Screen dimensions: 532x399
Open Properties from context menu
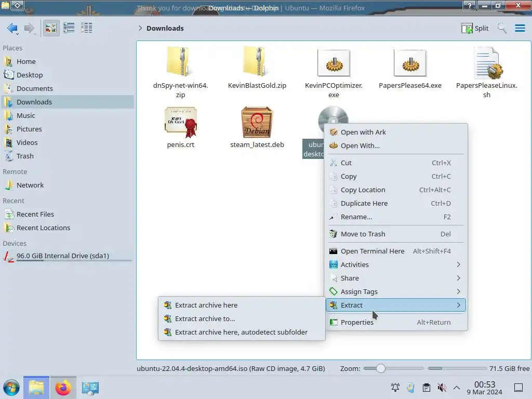pyautogui.click(x=396, y=322)
